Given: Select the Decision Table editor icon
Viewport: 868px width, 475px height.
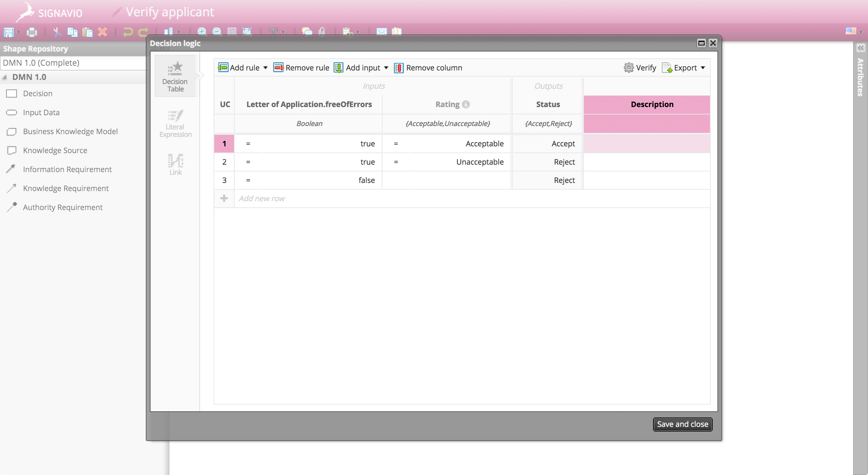Looking at the screenshot, I should click(x=175, y=75).
